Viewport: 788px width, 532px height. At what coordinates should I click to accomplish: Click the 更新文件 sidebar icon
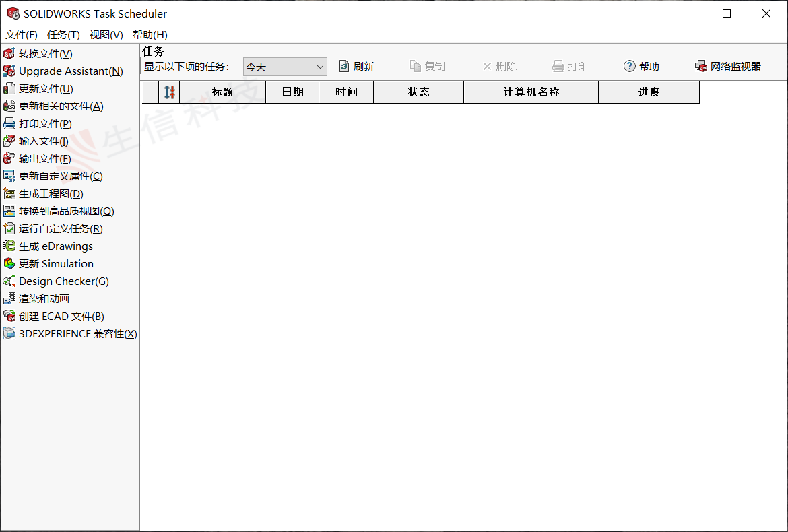pos(9,89)
